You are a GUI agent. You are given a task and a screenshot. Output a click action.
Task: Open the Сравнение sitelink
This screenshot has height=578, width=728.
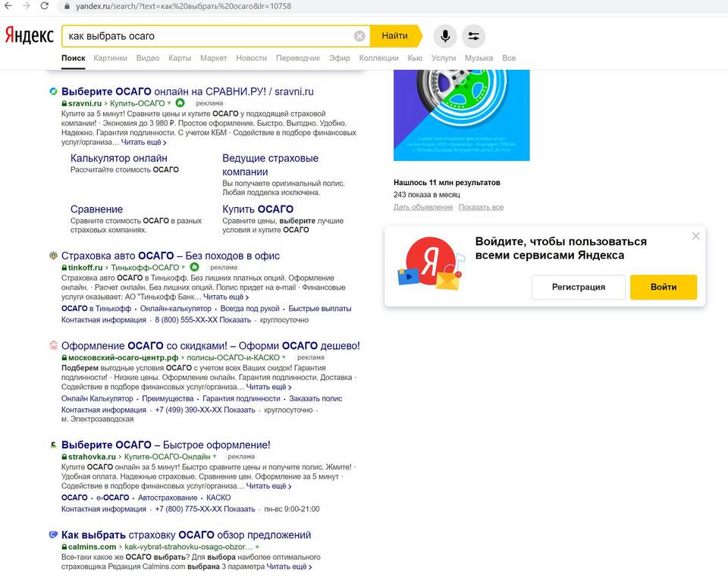click(x=96, y=209)
